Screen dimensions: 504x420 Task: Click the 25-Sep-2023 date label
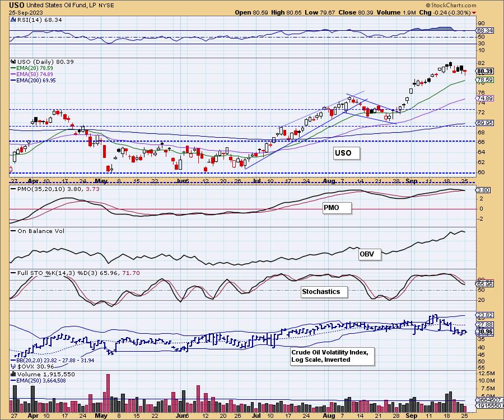click(x=26, y=12)
